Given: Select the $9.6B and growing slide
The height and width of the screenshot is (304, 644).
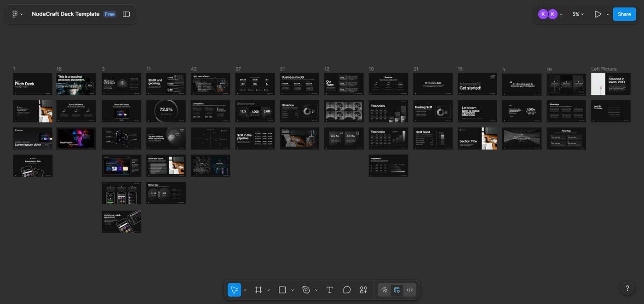Looking at the screenshot, I should click(166, 84).
